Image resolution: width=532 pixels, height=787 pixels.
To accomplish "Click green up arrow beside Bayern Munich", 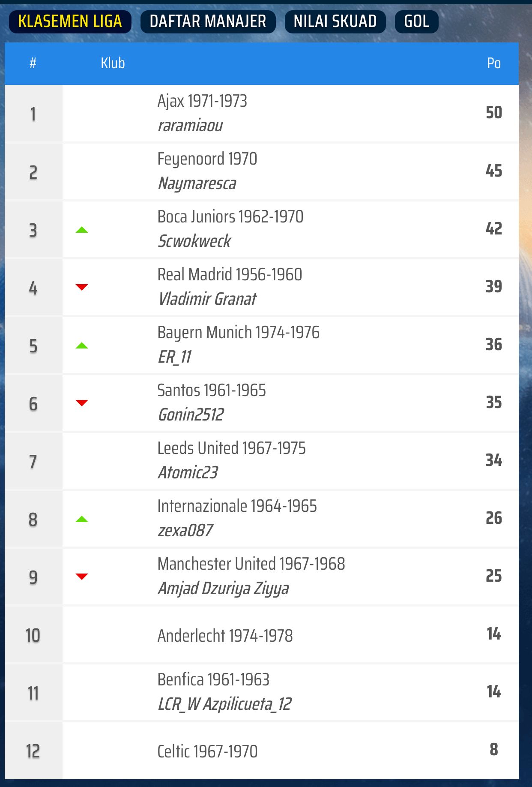I will pyautogui.click(x=82, y=346).
